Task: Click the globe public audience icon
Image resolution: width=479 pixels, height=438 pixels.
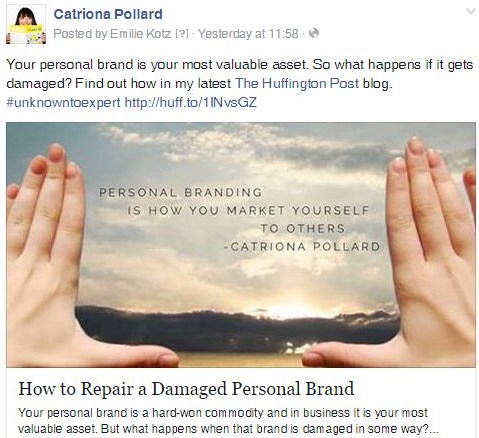Action: (314, 33)
